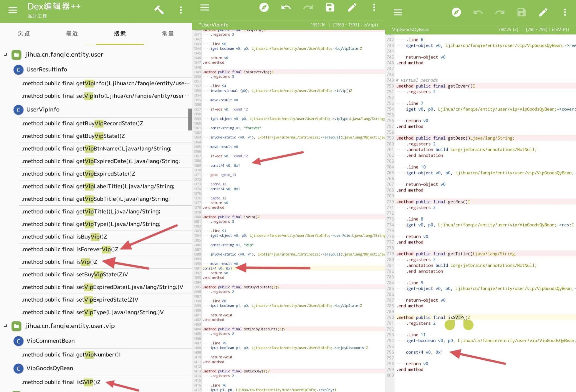This screenshot has height=392, width=576.
Task: Switch to the 浏览 browse tab
Action: point(24,34)
